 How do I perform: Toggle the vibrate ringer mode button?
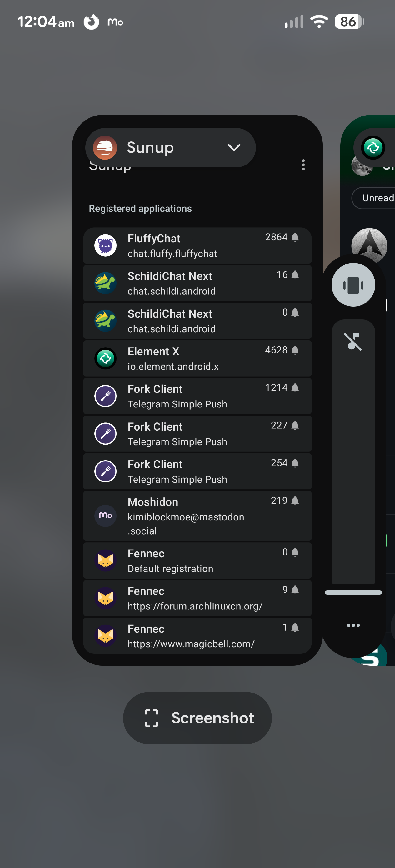coord(353,285)
